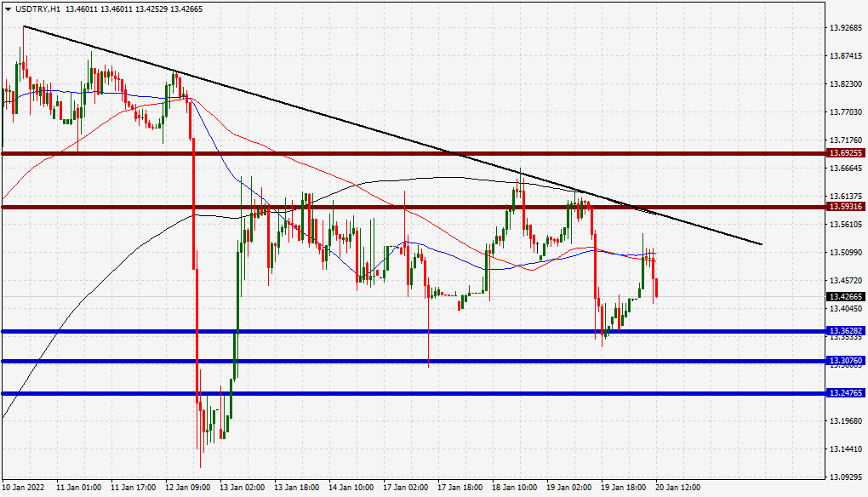Select the 13.87415 price scale value
868x497 pixels.
point(845,56)
